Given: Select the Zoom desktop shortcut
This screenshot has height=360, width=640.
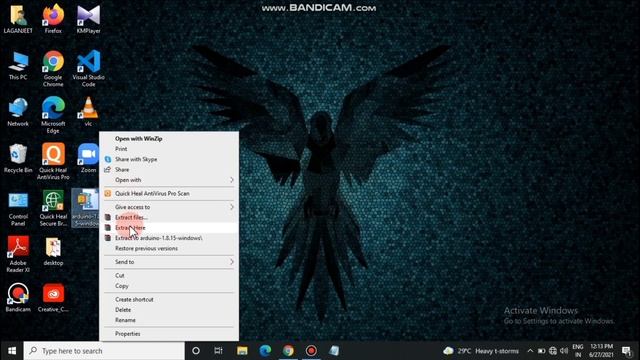Looking at the screenshot, I should click(x=88, y=158).
